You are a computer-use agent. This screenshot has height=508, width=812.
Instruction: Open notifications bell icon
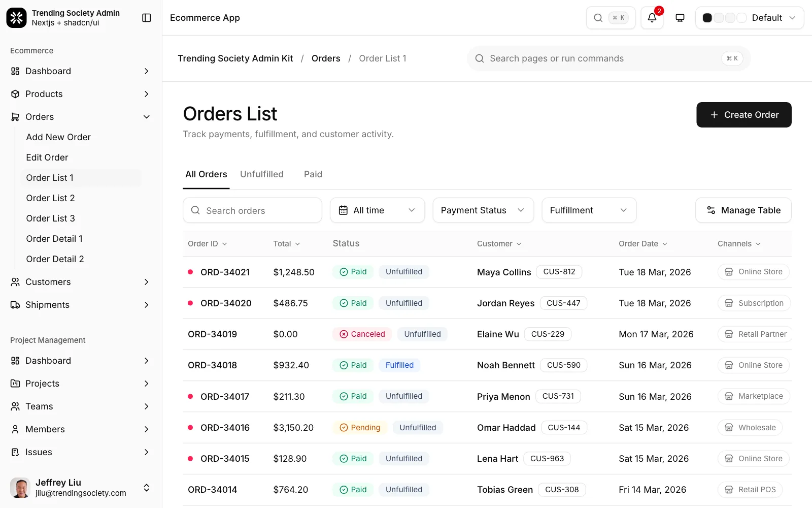(652, 18)
